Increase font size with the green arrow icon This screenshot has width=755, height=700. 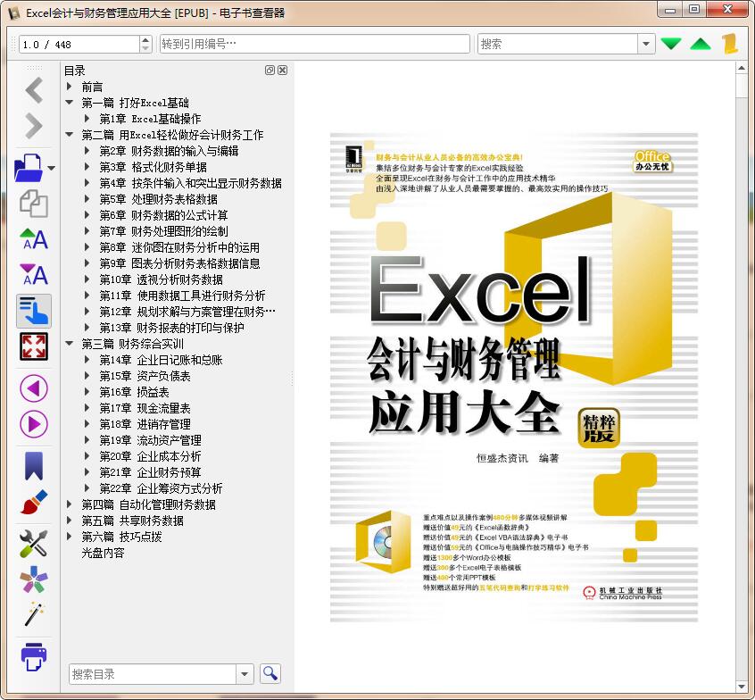tap(34, 239)
